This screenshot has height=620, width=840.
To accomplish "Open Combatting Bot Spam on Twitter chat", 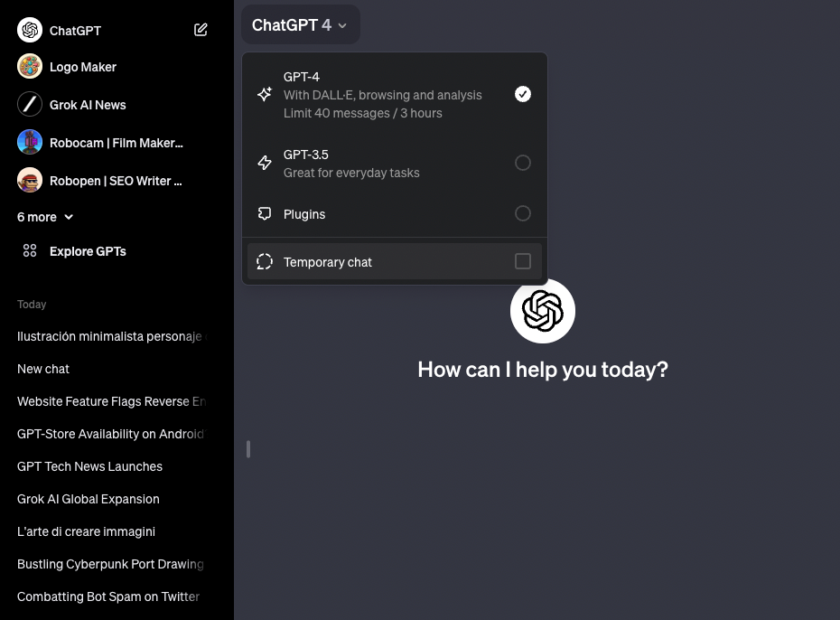I will click(x=108, y=597).
